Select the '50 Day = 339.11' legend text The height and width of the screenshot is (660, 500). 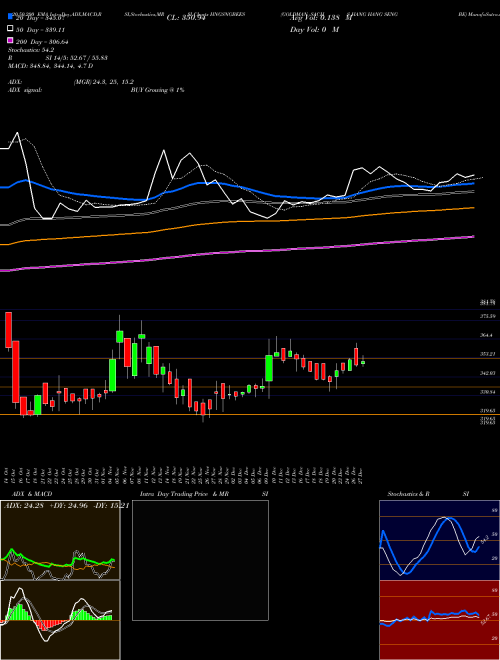pyautogui.click(x=38, y=30)
